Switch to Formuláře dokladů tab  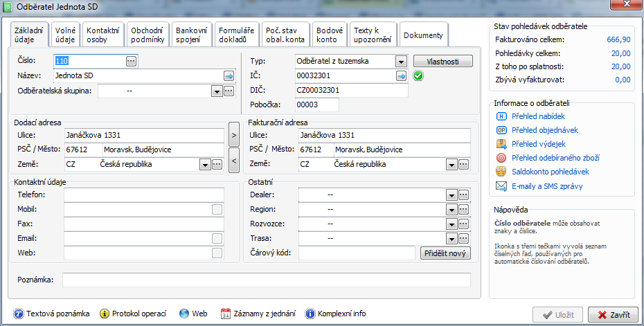(237, 35)
